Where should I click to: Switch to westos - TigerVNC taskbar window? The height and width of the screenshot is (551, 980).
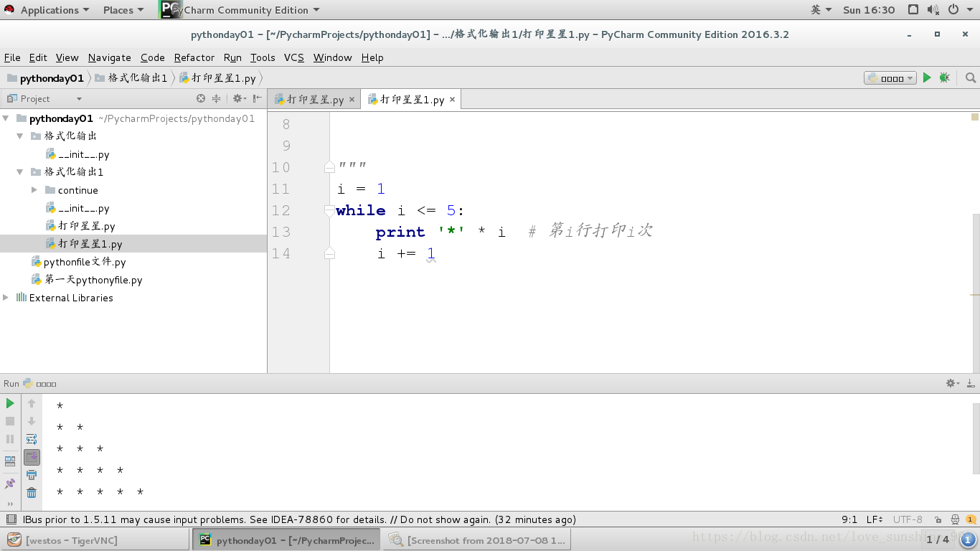click(95, 540)
